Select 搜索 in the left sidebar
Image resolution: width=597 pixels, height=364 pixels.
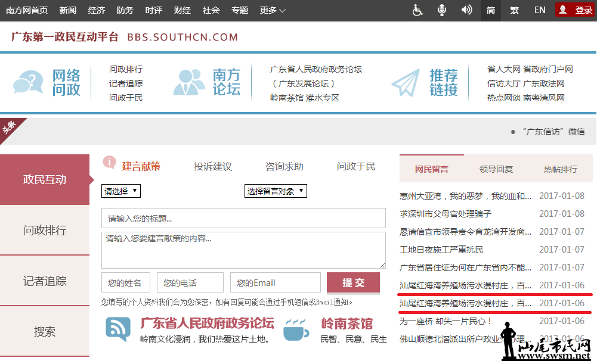click(x=45, y=331)
